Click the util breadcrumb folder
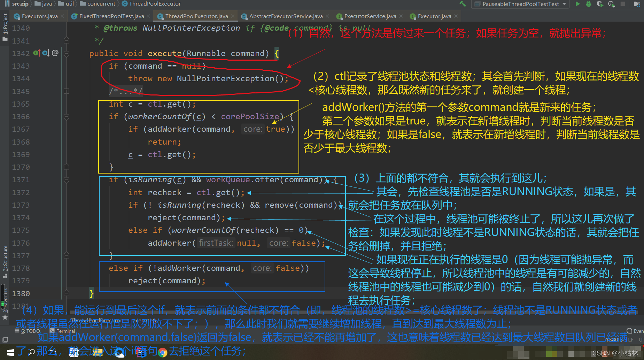 tap(66, 4)
